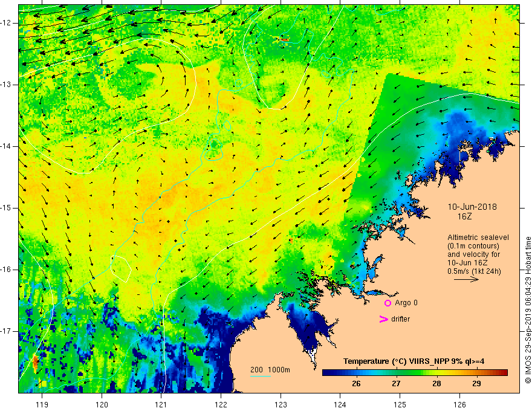This screenshot has height=411, width=532.
Task: Click latitude axis label -13
Action: tap(7, 85)
